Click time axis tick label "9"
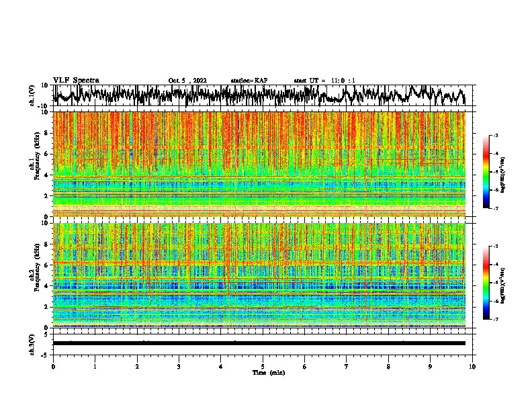The width and height of the screenshot is (532, 411). click(430, 367)
